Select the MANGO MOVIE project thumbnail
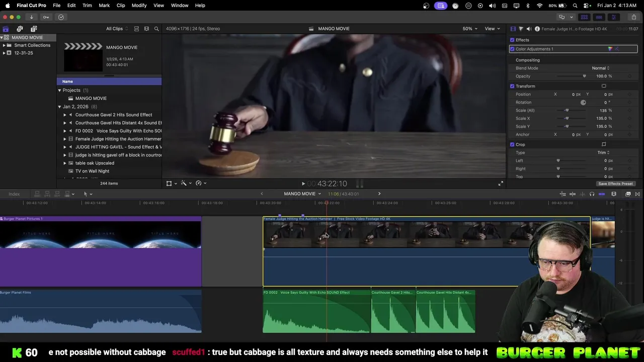This screenshot has width=644, height=362. tap(83, 57)
